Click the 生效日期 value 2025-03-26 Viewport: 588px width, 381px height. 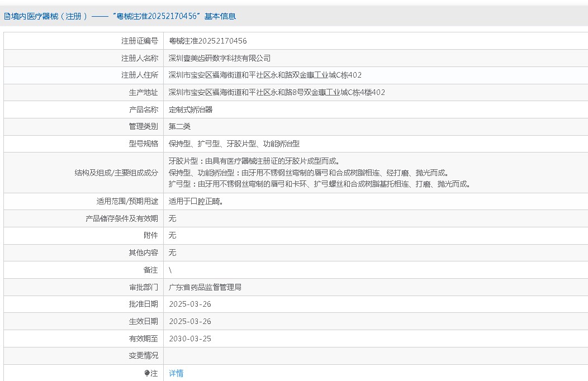click(190, 321)
